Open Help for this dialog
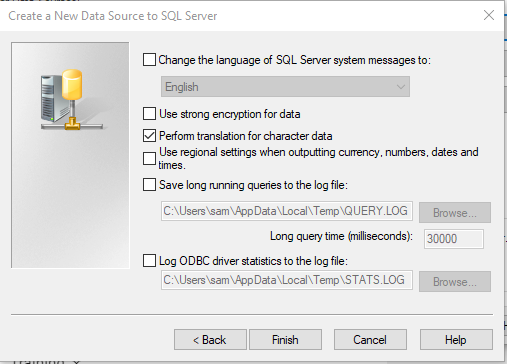This screenshot has height=364, width=507. tap(456, 340)
